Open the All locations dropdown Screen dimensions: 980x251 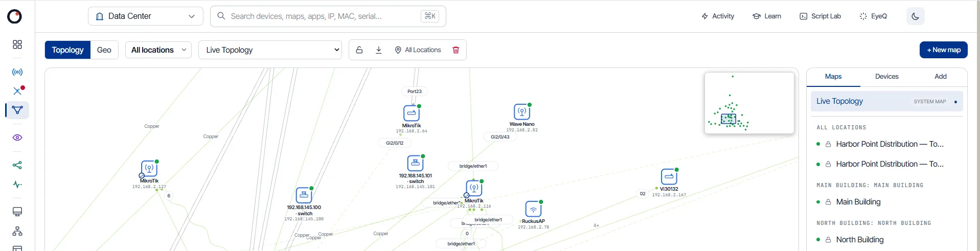click(x=158, y=50)
